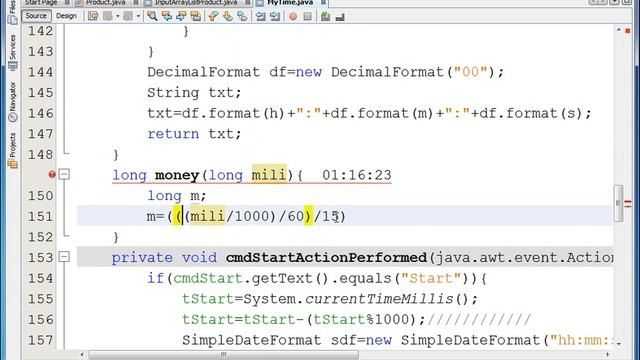
Task: Click line number 151 in gutter
Action: point(40,216)
